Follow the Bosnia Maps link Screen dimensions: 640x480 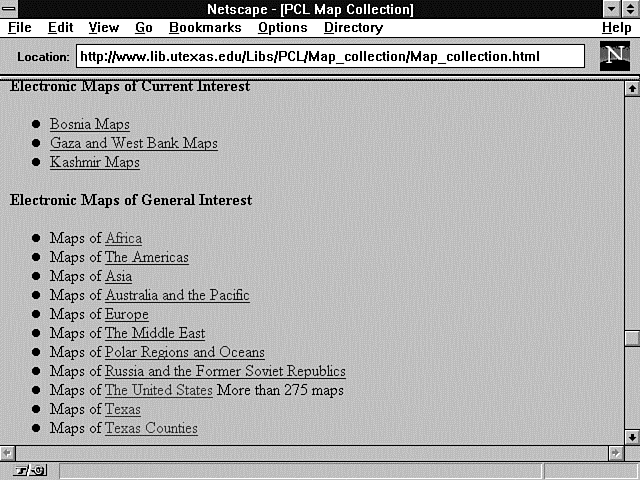[89, 125]
